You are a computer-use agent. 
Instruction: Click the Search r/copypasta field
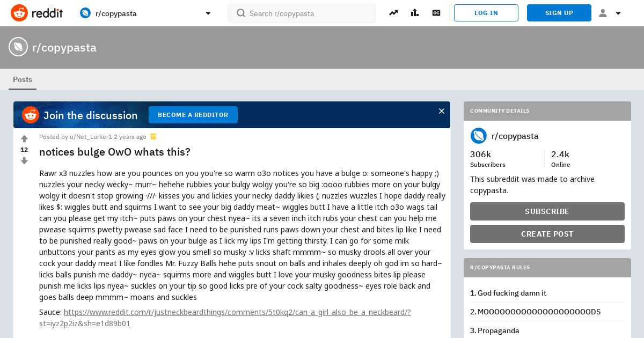[302, 13]
